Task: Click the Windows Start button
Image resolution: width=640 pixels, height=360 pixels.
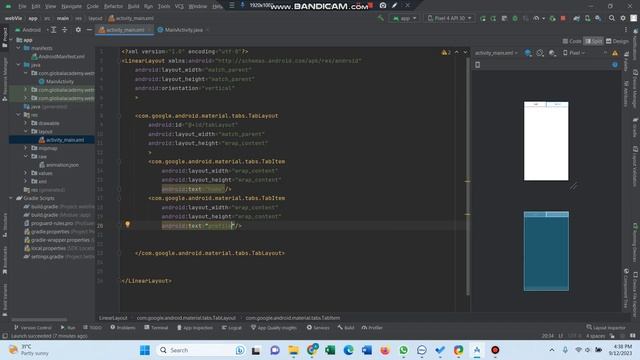Action: pos(144,350)
